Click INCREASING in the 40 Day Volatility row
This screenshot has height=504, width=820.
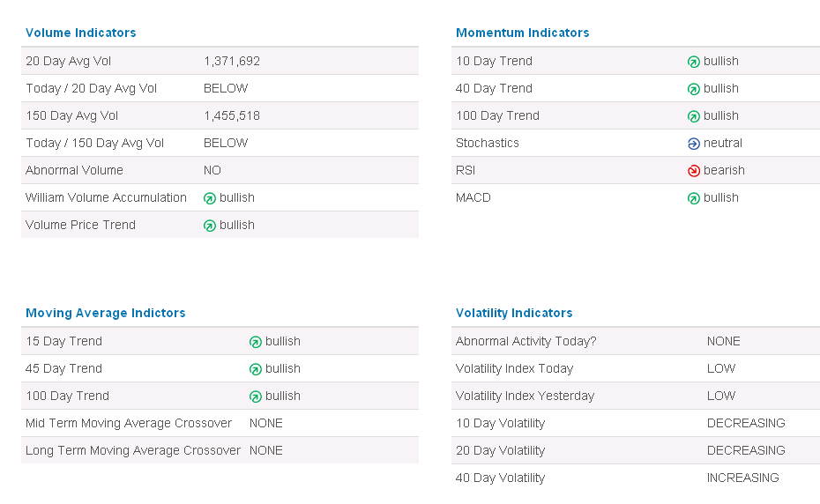pyautogui.click(x=742, y=478)
